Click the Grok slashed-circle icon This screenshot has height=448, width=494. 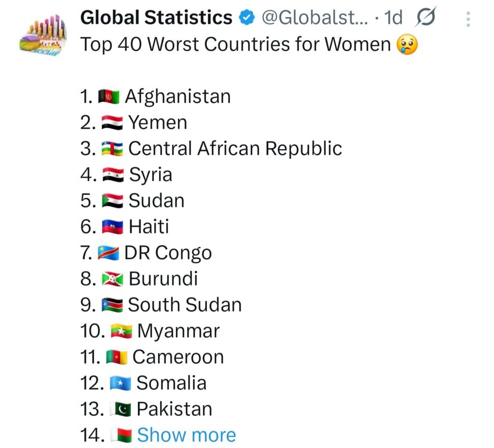[425, 18]
